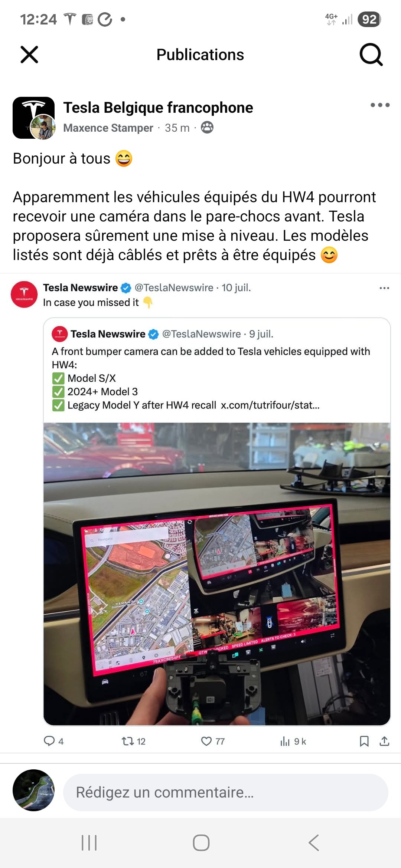Tap the group audience icon beside 35 m

point(207,128)
